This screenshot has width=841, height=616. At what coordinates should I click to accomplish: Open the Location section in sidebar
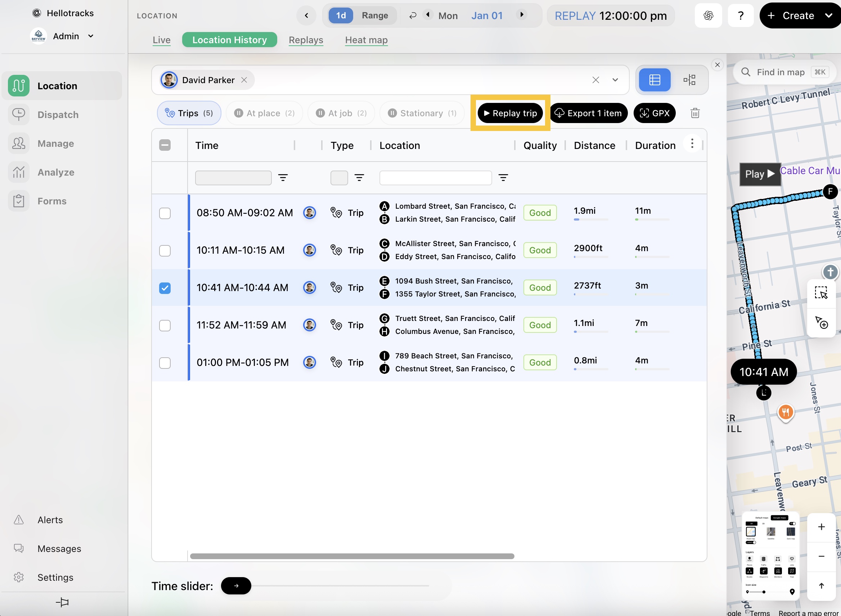(x=62, y=86)
